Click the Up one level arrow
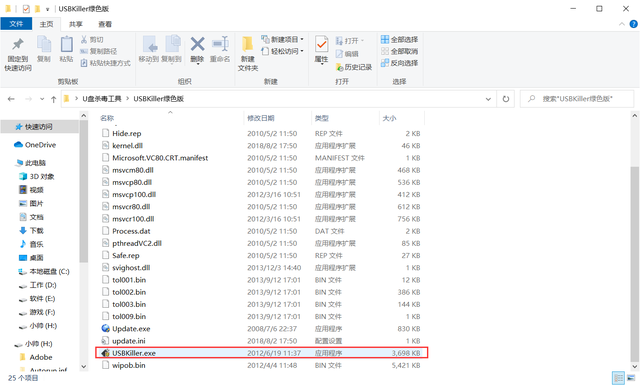 [x=53, y=99]
